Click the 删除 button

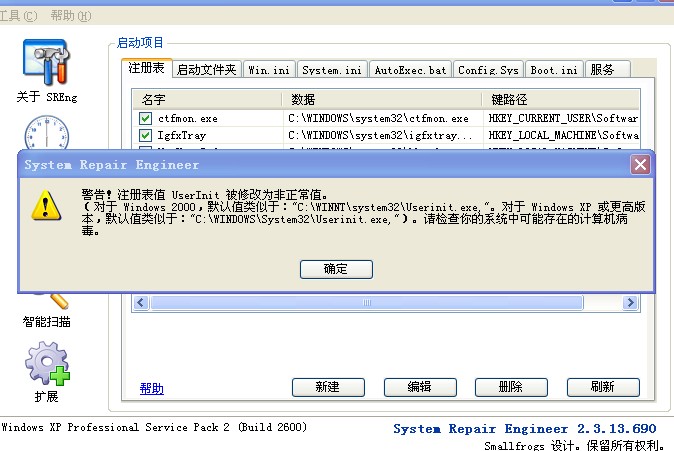(x=511, y=387)
